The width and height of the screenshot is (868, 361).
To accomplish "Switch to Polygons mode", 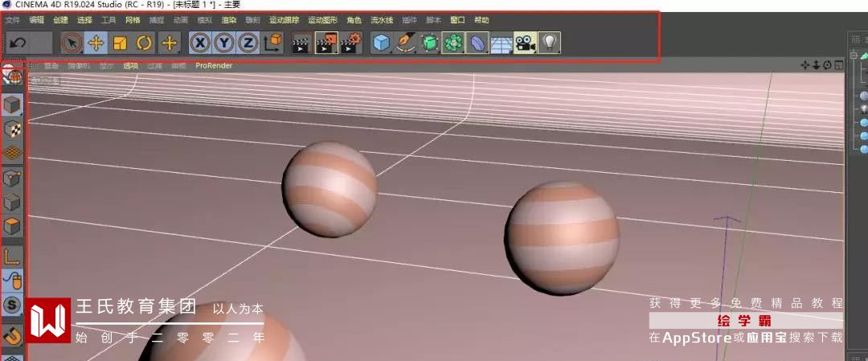I will [x=12, y=227].
